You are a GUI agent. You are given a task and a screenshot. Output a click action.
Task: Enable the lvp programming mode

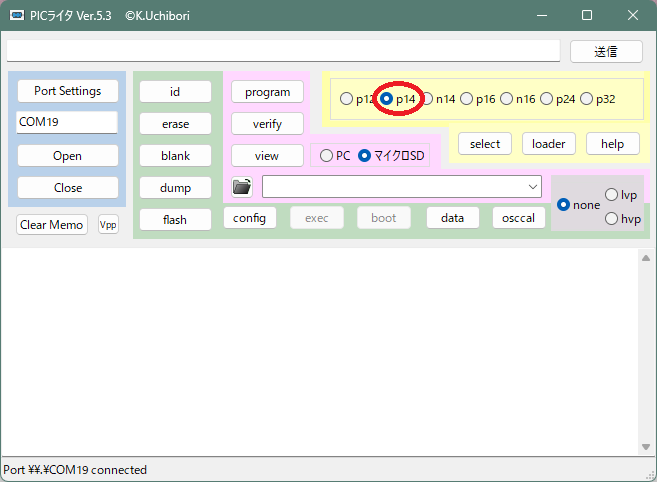click(612, 195)
